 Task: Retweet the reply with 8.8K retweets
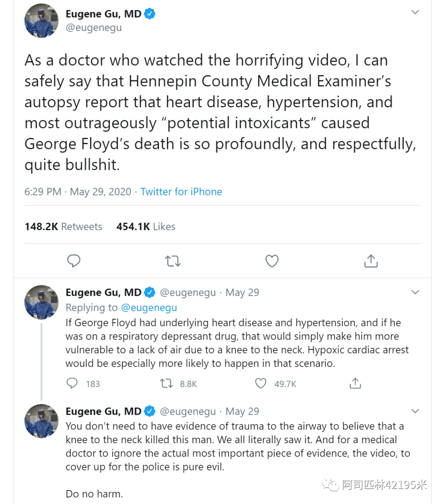click(x=167, y=383)
